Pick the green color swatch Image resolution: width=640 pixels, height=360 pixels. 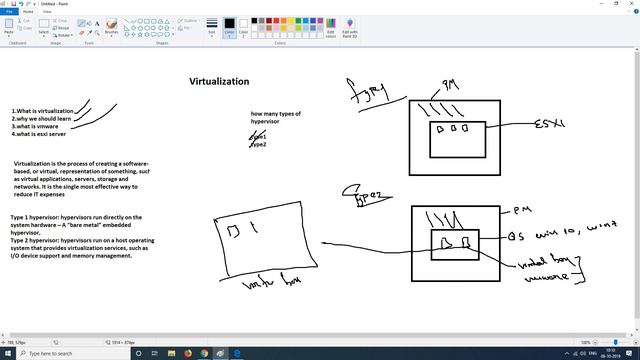pos(298,20)
